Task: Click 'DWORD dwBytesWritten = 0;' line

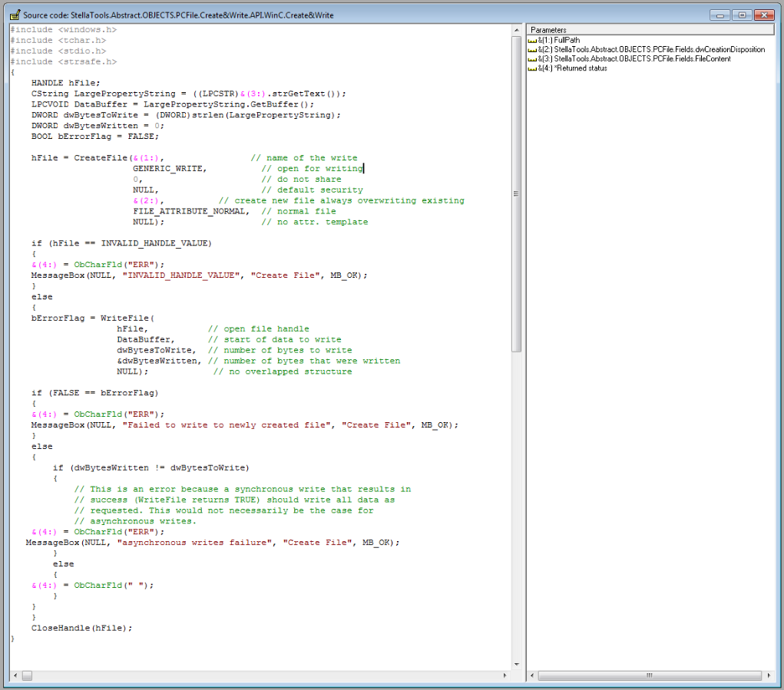Action: [98, 126]
